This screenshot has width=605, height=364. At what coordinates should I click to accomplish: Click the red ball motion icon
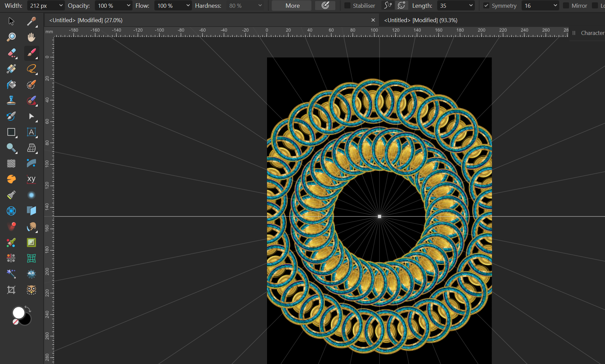[11, 227]
